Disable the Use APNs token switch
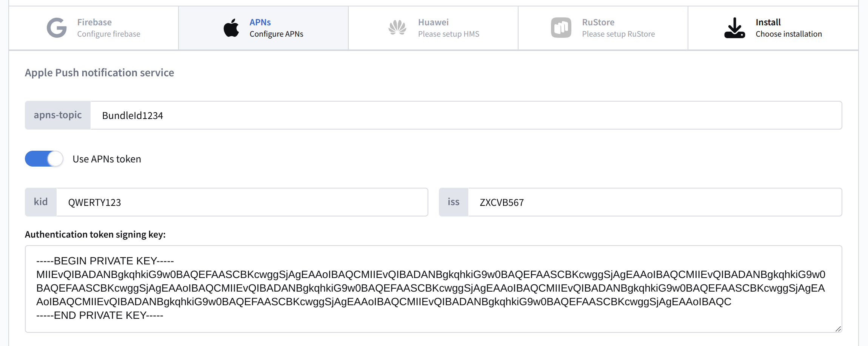Viewport: 868px width, 346px height. 44,159
